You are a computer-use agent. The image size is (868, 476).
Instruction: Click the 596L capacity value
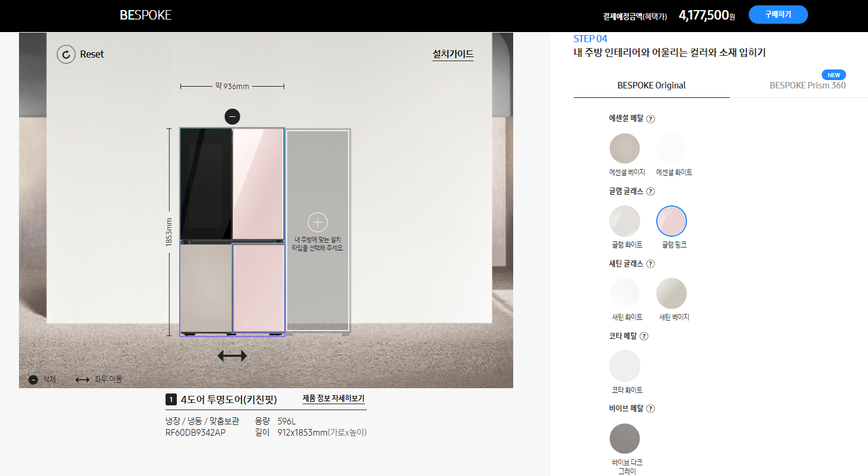[x=287, y=421]
